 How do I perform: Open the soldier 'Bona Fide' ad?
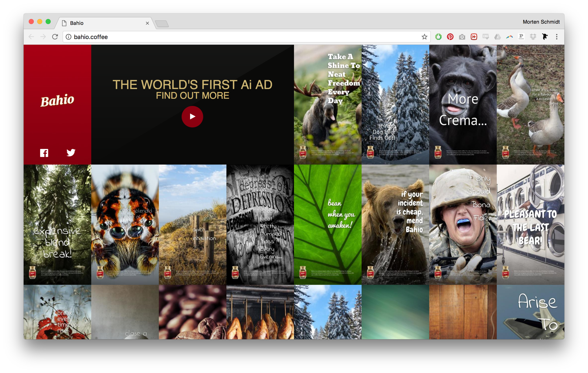click(x=463, y=225)
